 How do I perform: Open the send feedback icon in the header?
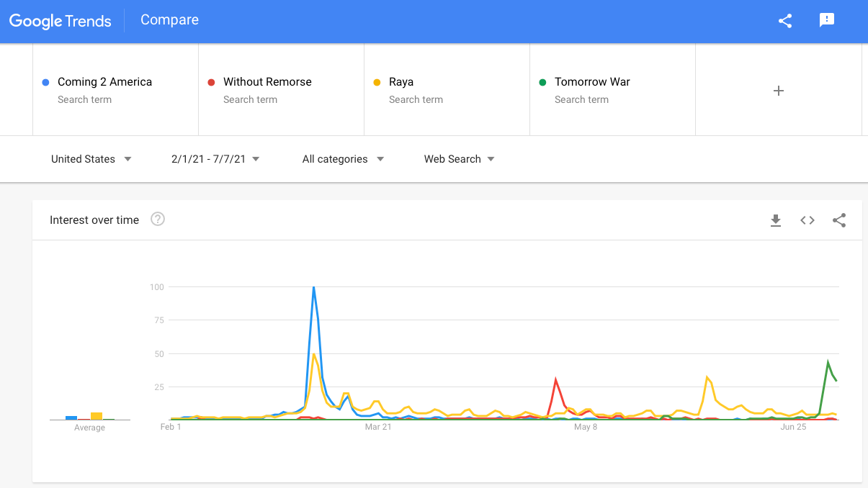pos(827,20)
